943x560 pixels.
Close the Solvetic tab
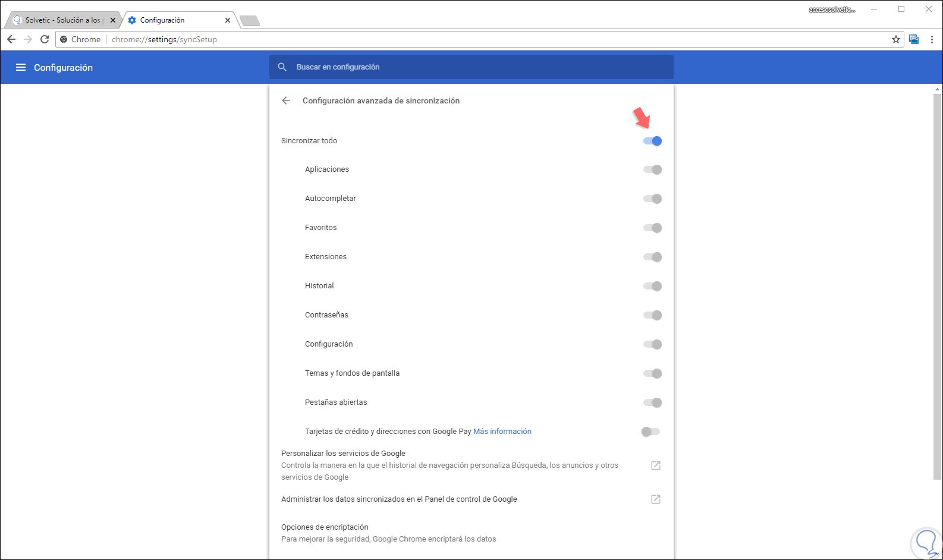[x=113, y=20]
